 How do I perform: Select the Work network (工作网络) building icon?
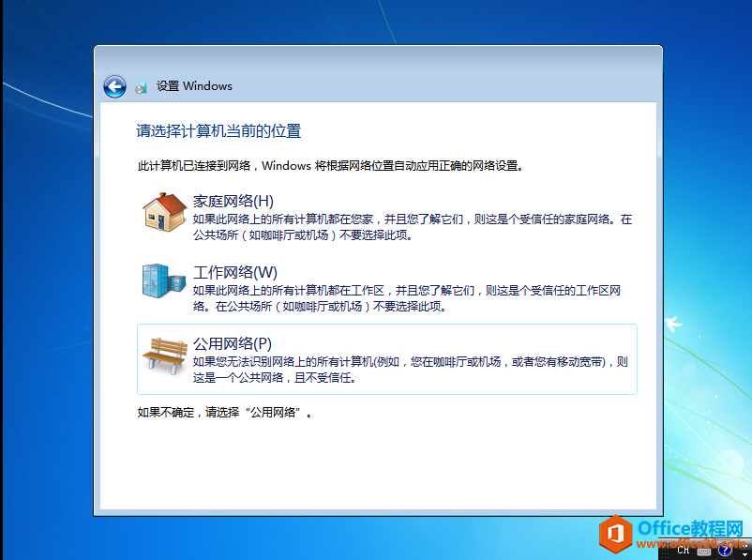pos(163,280)
